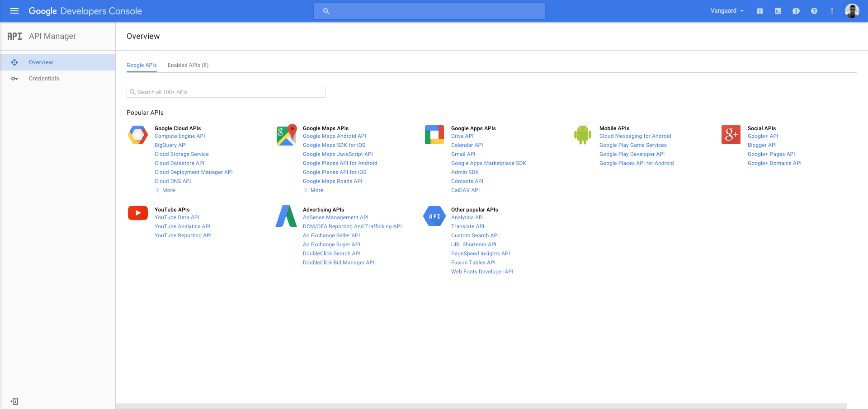Switch to the Google APIs tab
Viewport: 868px width, 409px height.
tap(142, 65)
